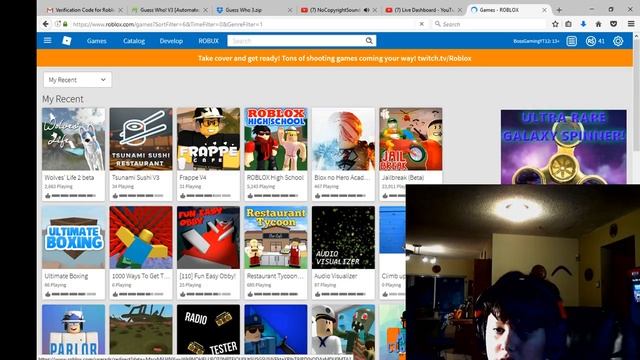Image resolution: width=640 pixels, height=360 pixels.
Task: Open the Robux balance icon
Action: (590, 41)
